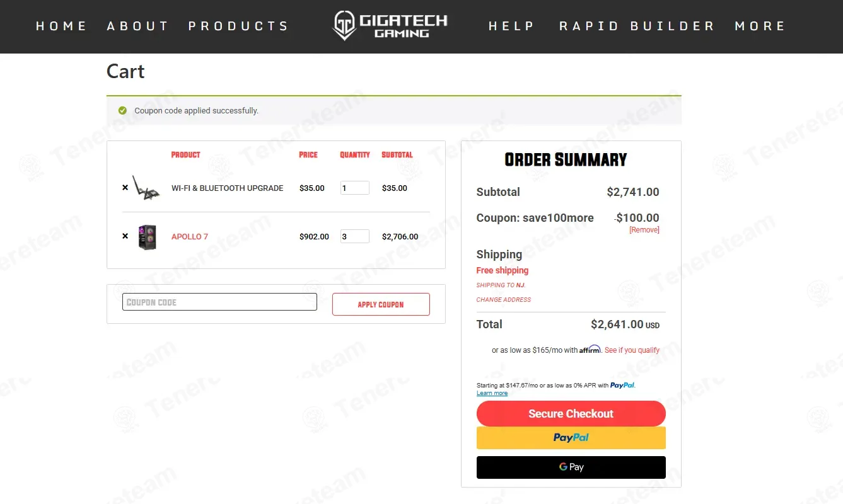843x504 pixels.
Task: Click the Free shipping text
Action: click(503, 270)
